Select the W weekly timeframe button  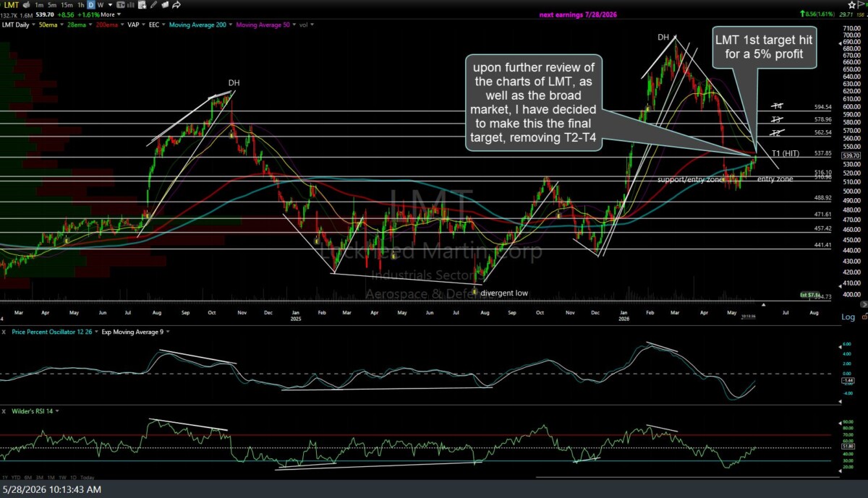(x=101, y=5)
